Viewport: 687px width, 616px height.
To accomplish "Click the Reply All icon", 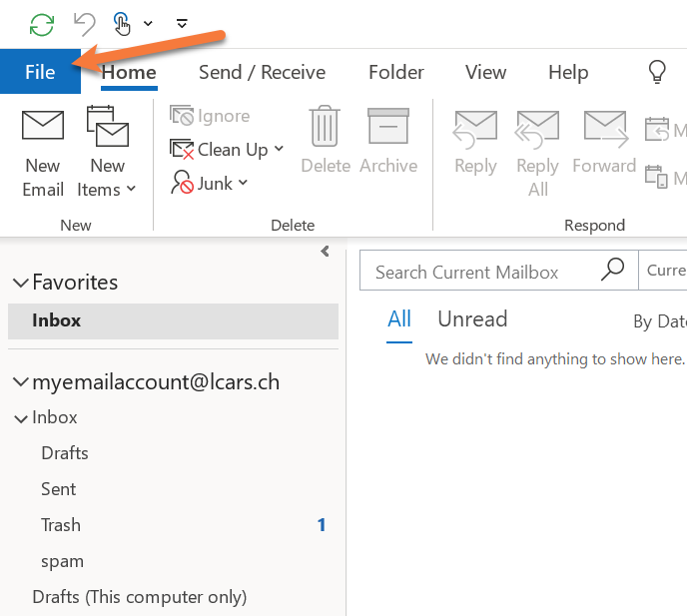I will pyautogui.click(x=537, y=128).
